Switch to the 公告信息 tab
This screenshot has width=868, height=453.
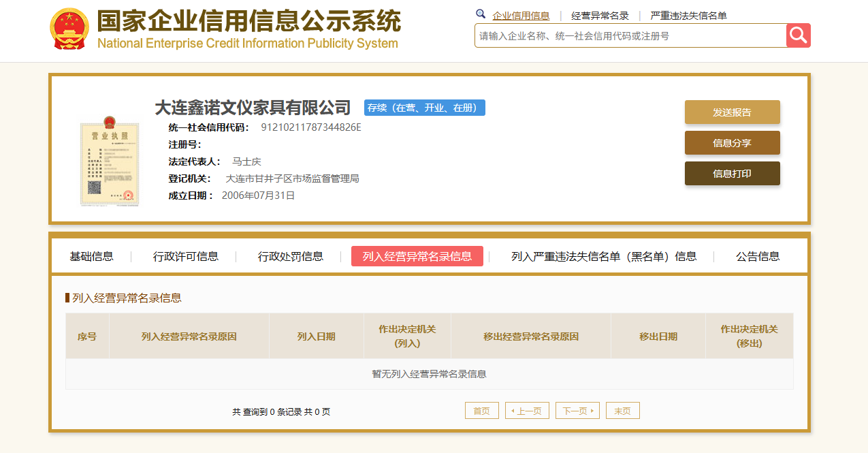pos(758,256)
